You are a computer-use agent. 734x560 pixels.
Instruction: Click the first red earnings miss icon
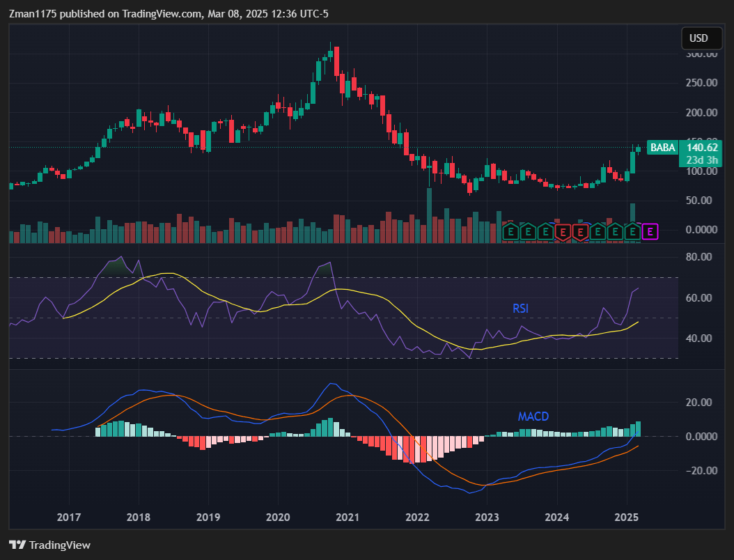coord(563,231)
